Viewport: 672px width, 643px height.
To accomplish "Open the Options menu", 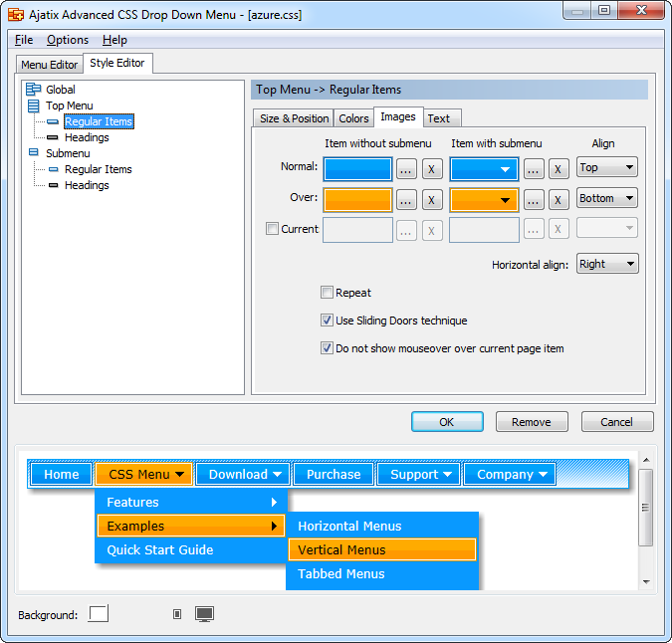I will click(68, 40).
